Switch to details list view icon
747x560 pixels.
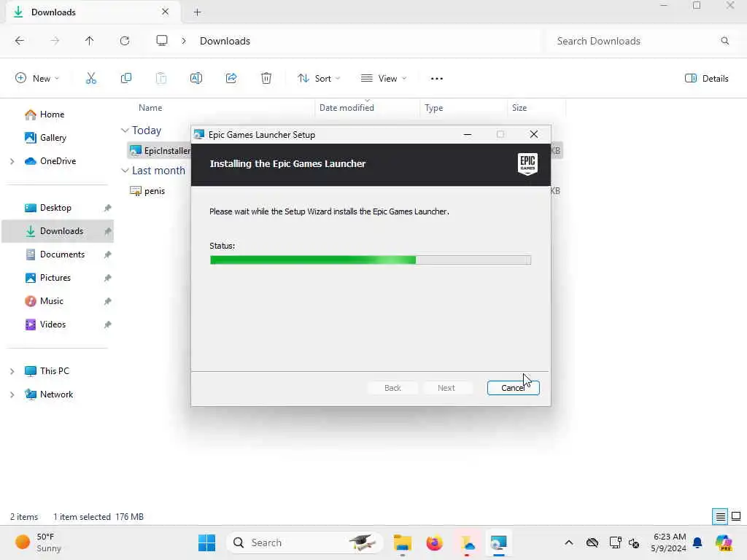click(720, 517)
